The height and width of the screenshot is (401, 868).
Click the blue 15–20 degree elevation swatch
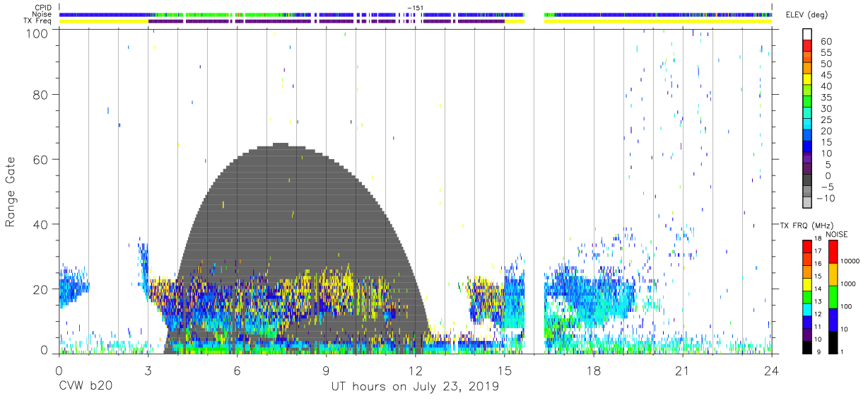point(807,136)
